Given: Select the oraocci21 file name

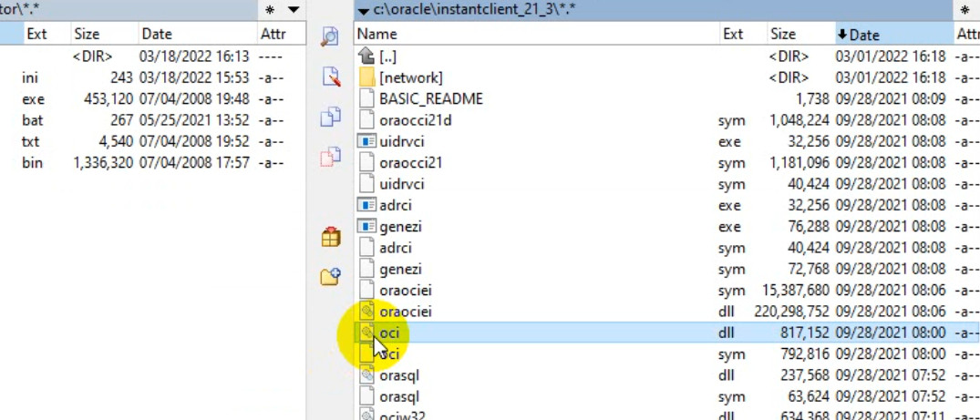Looking at the screenshot, I should click(410, 162).
